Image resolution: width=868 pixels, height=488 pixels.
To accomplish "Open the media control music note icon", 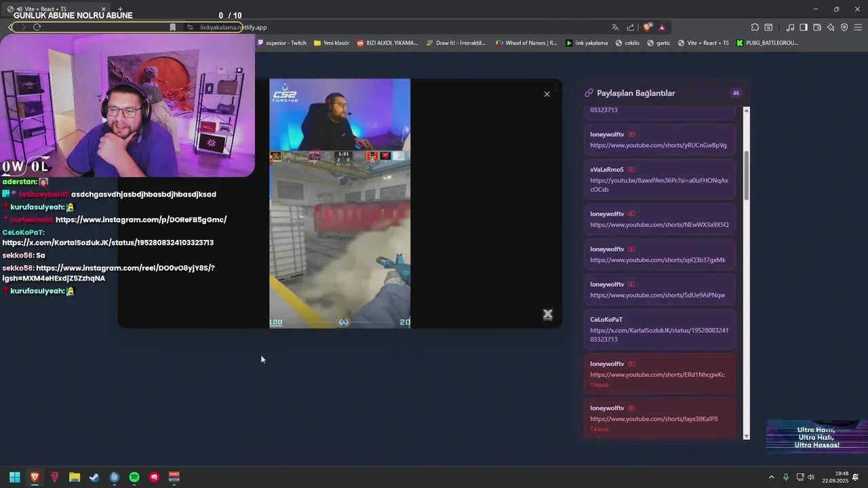I will (790, 27).
